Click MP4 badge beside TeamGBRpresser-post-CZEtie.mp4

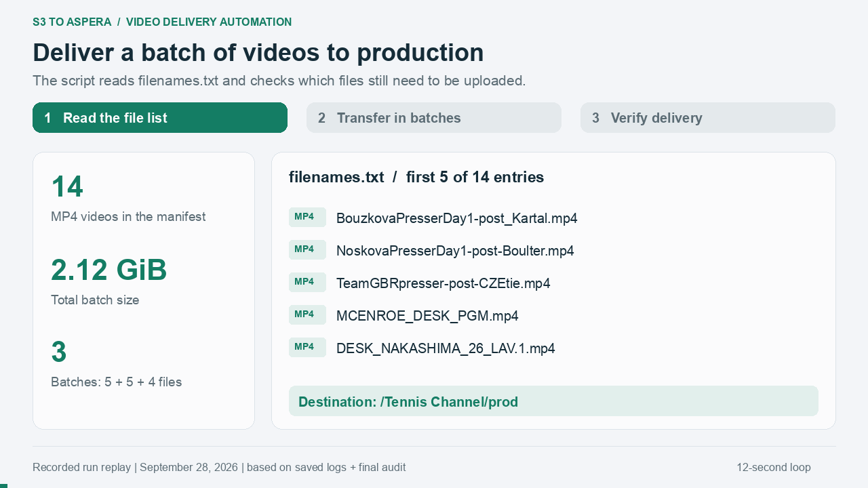pyautogui.click(x=307, y=282)
